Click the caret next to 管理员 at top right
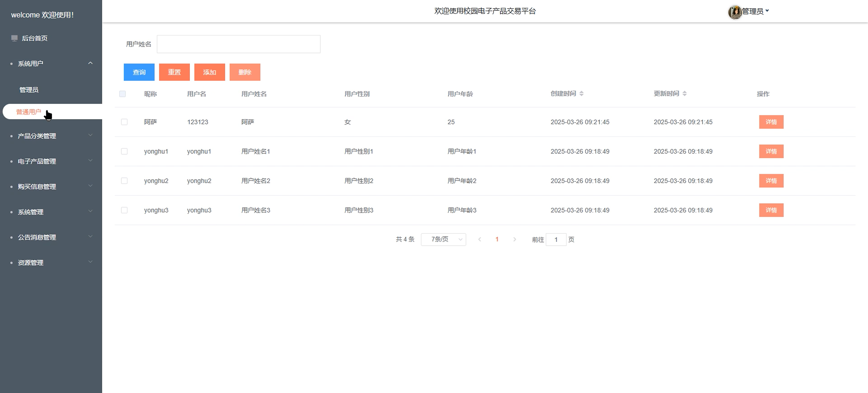The image size is (868, 393). [x=767, y=11]
